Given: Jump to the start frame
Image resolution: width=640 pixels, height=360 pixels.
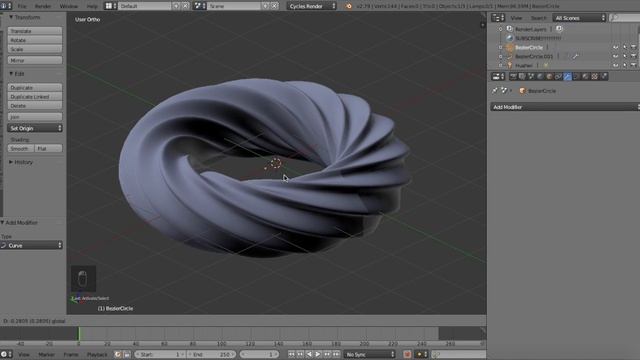Looking at the screenshot, I should tap(291, 354).
